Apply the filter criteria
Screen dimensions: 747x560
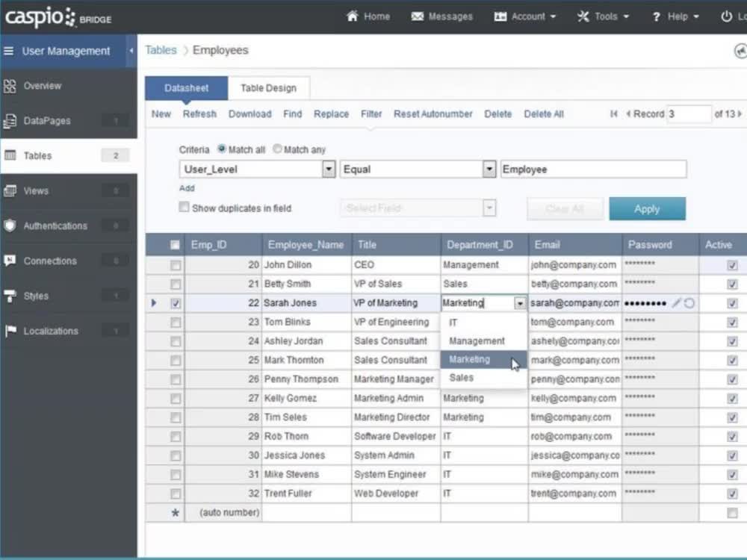point(647,208)
